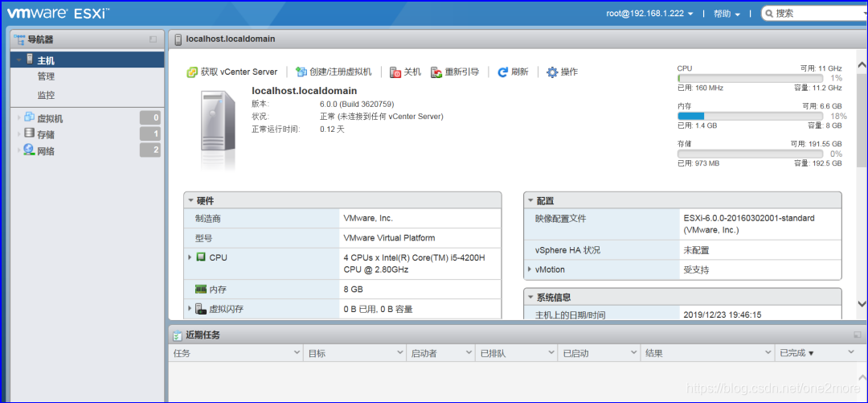Open the 目标 column dropdown
Screen dimensions: 868x403
pos(399,352)
